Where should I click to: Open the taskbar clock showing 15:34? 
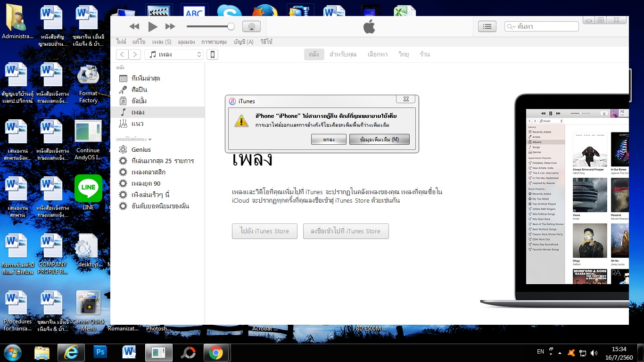[619, 353]
